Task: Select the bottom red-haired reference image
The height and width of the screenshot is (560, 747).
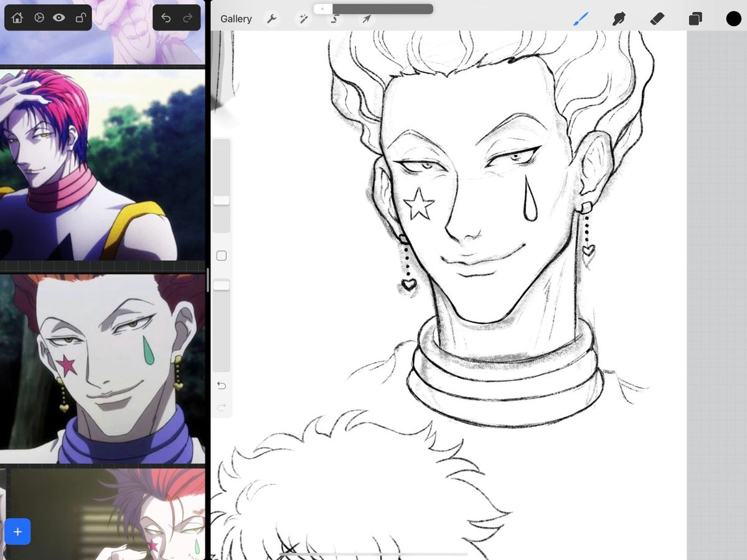Action: click(x=107, y=514)
